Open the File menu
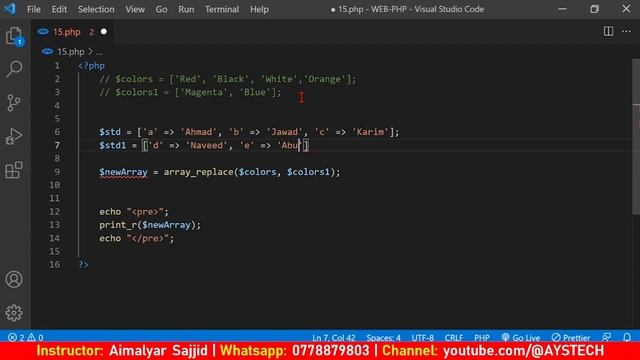This screenshot has height=360, width=640. 33,9
